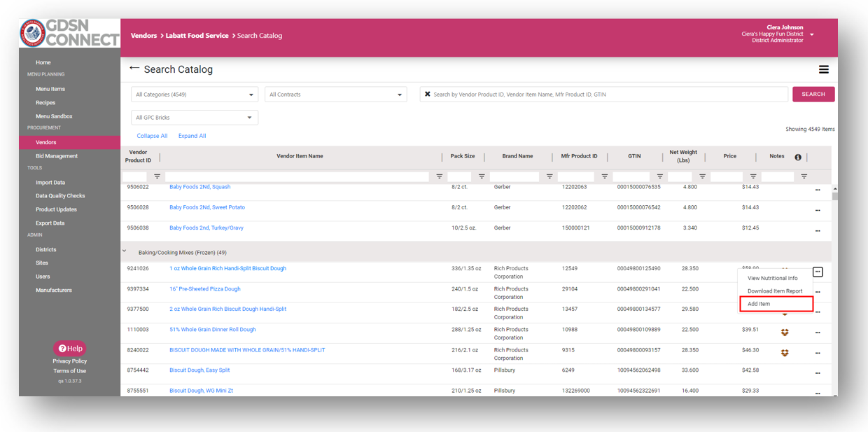Open filter icon for Vendor Item Name column

pos(440,176)
